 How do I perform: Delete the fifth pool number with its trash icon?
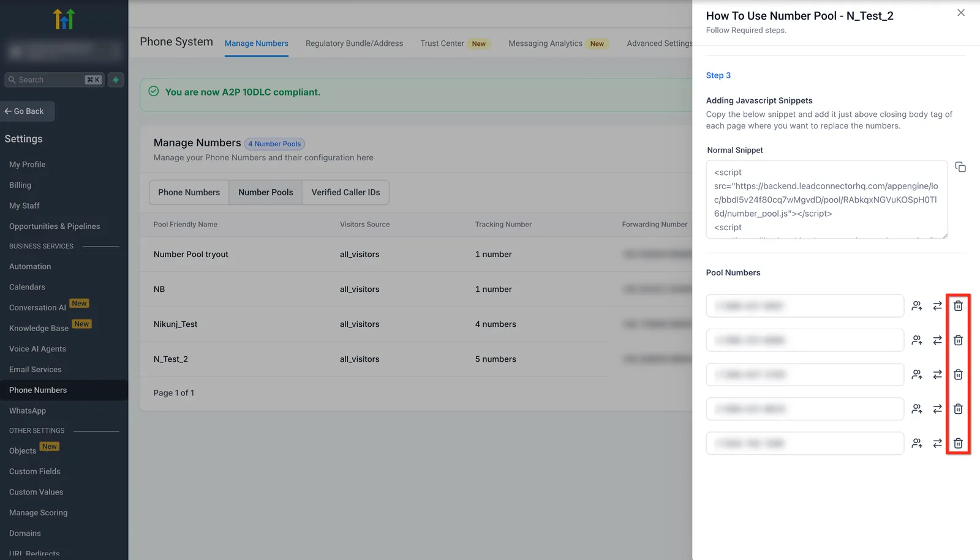coord(959,442)
